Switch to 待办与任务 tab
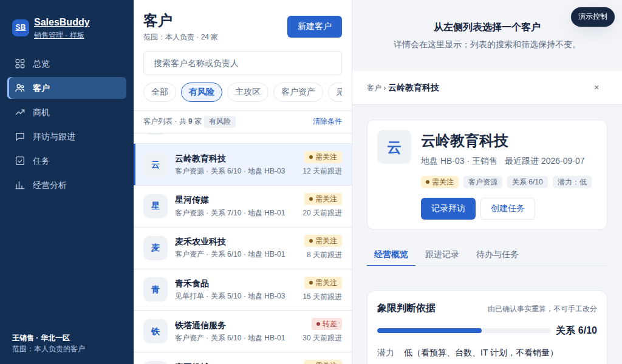Viewport: 622px width, 364px height. pos(497,254)
